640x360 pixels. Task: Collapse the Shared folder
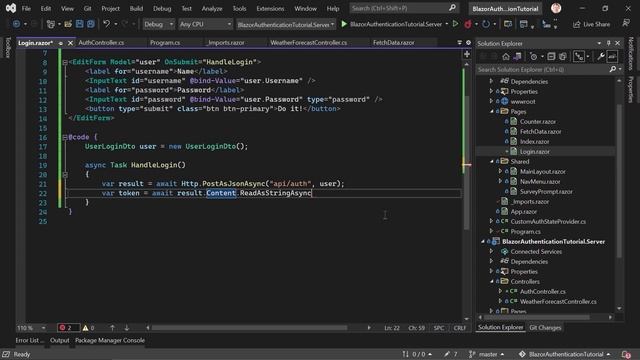(x=491, y=162)
